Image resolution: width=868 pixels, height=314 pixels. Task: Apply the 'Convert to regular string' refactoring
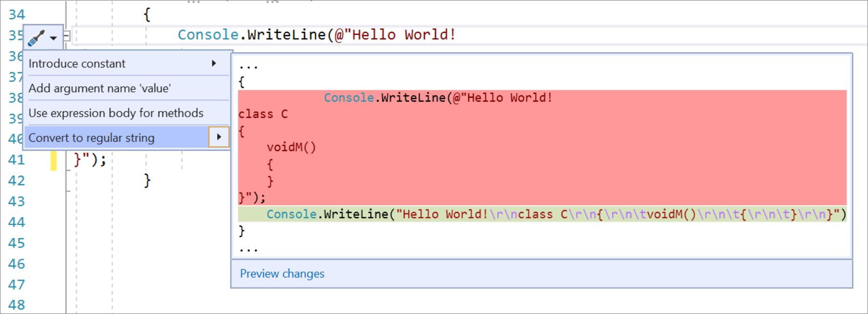point(91,137)
